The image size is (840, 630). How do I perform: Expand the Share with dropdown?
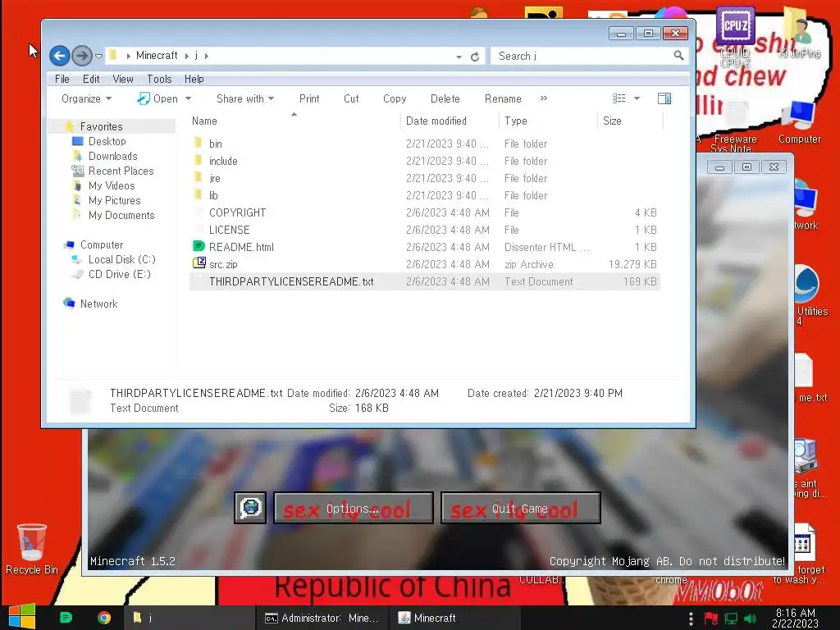[x=244, y=98]
